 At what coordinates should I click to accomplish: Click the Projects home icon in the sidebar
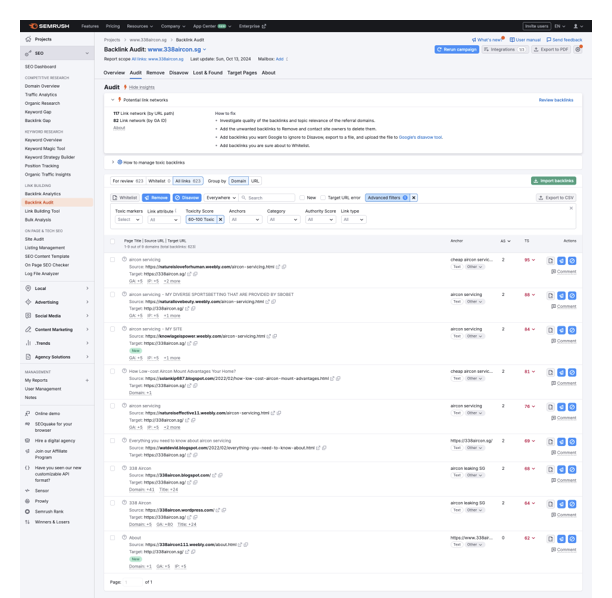click(x=27, y=39)
